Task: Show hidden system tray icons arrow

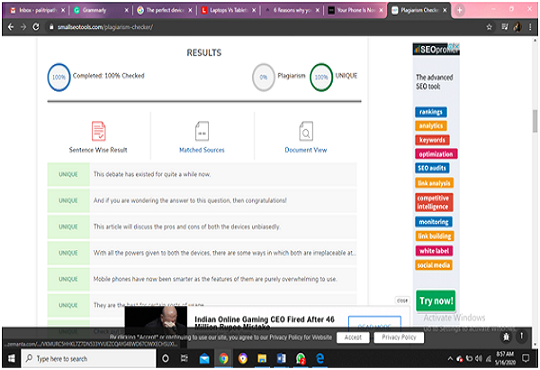Action: [450, 359]
